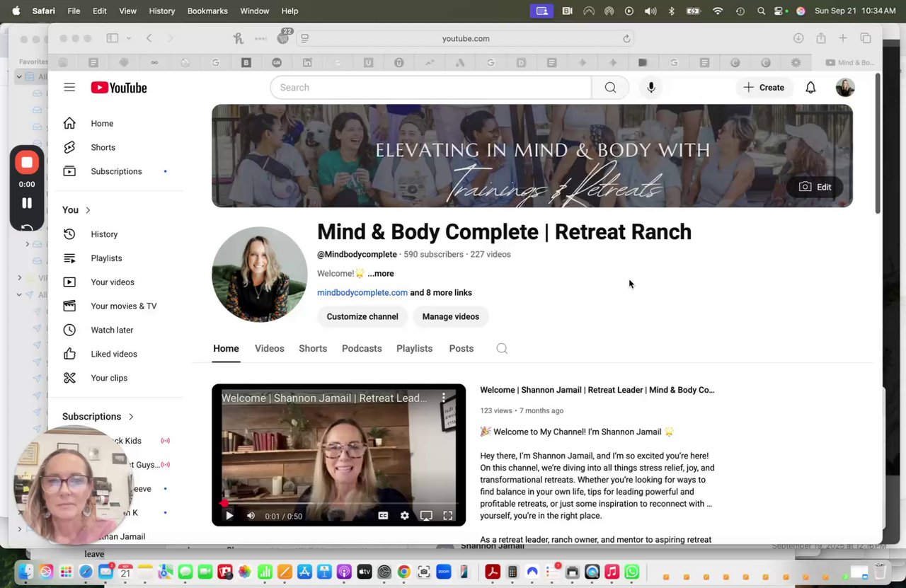Switch to the channel Playlists tab
906x588 pixels.
tap(414, 349)
